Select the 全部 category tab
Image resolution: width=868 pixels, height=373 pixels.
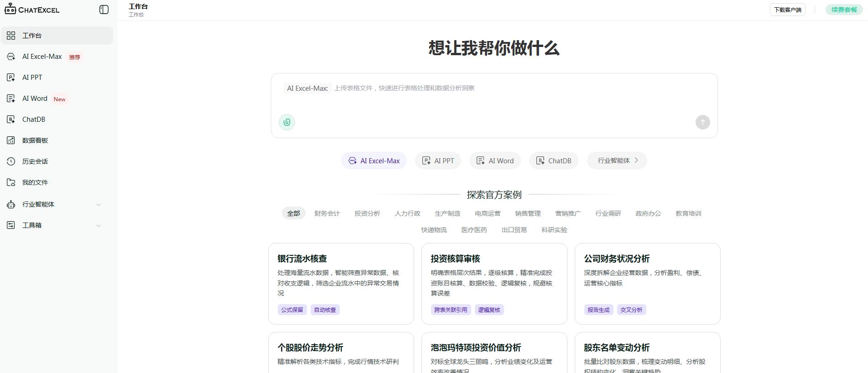click(293, 213)
